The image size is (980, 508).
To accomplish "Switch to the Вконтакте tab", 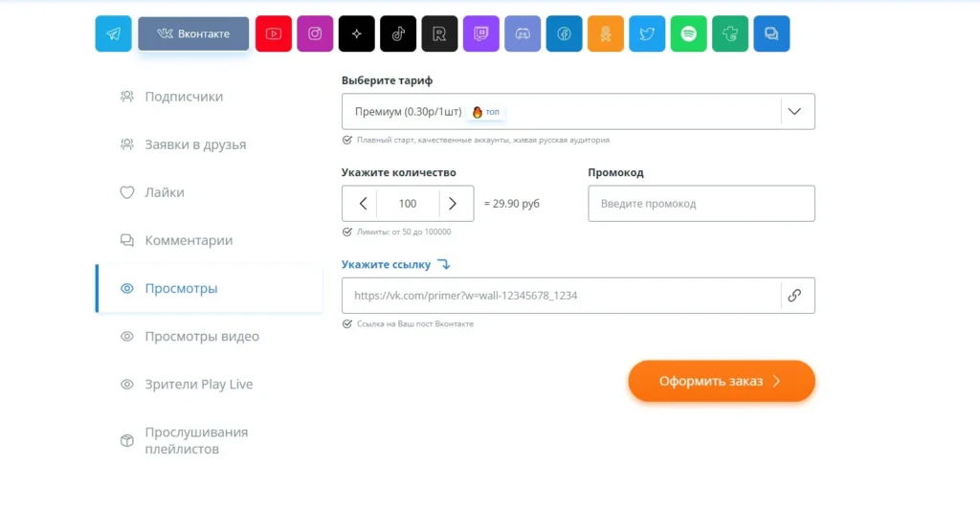I will coord(193,33).
